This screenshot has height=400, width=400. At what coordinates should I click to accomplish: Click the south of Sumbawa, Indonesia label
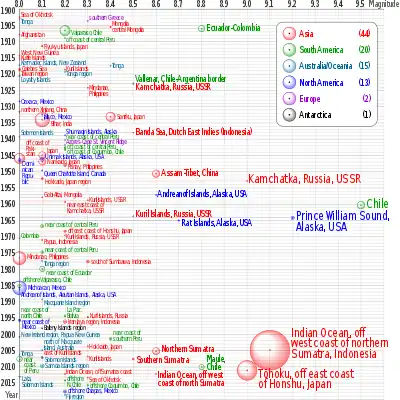click(121, 262)
